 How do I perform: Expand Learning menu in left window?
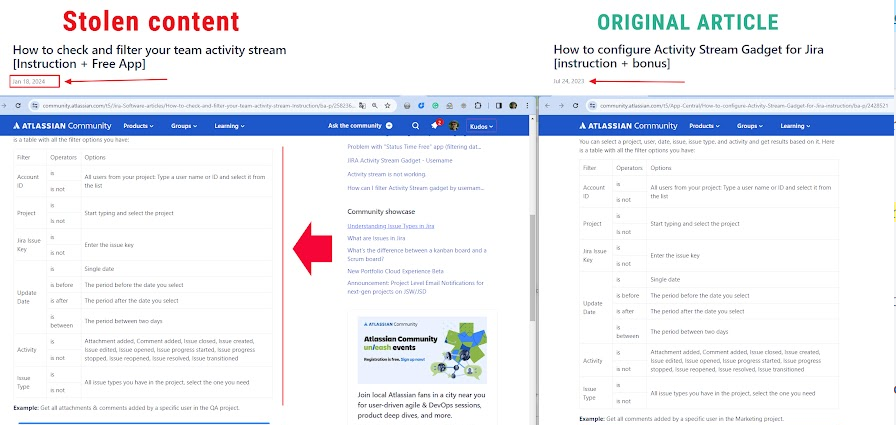(230, 126)
